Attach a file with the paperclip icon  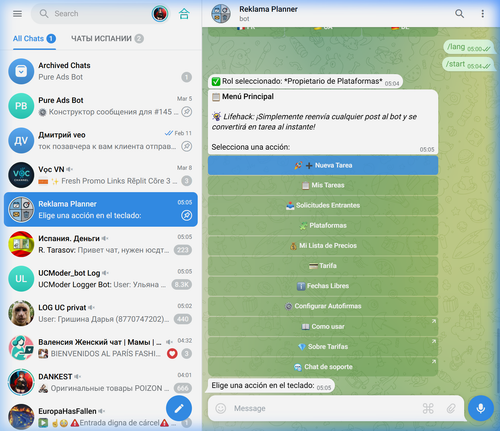point(451,408)
